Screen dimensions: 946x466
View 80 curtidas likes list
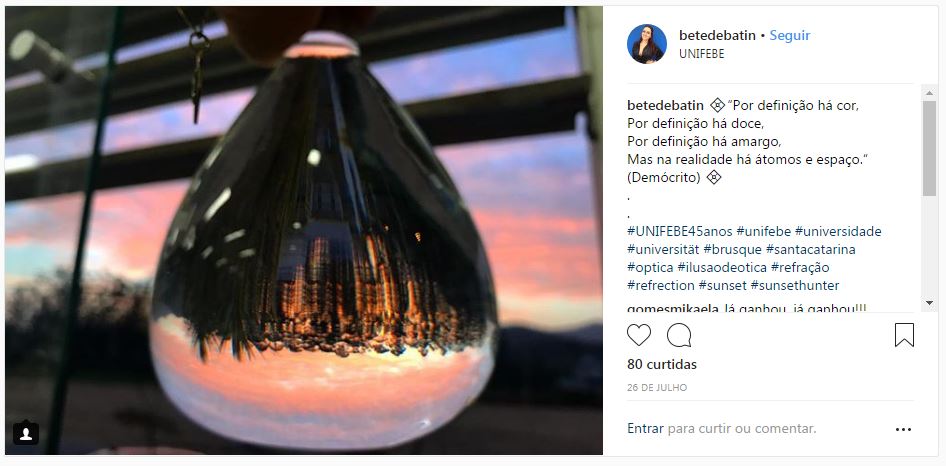662,365
